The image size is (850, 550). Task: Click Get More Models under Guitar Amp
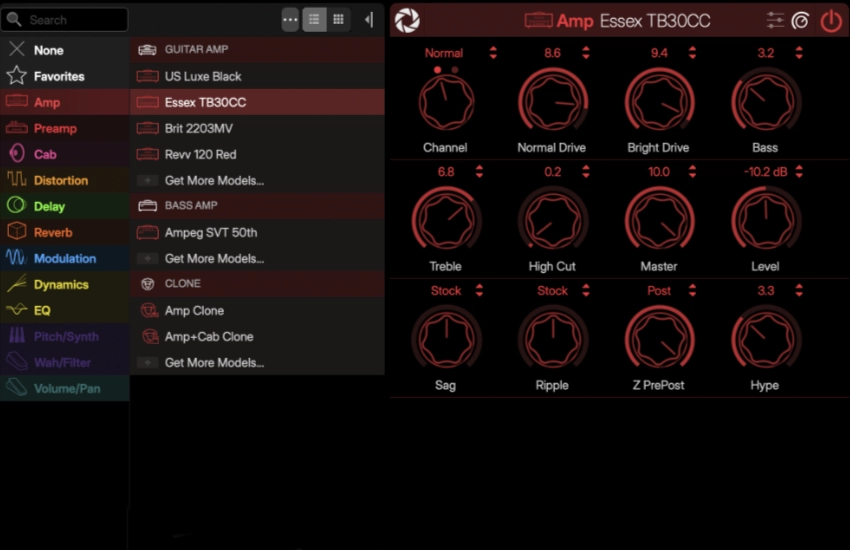257,180
